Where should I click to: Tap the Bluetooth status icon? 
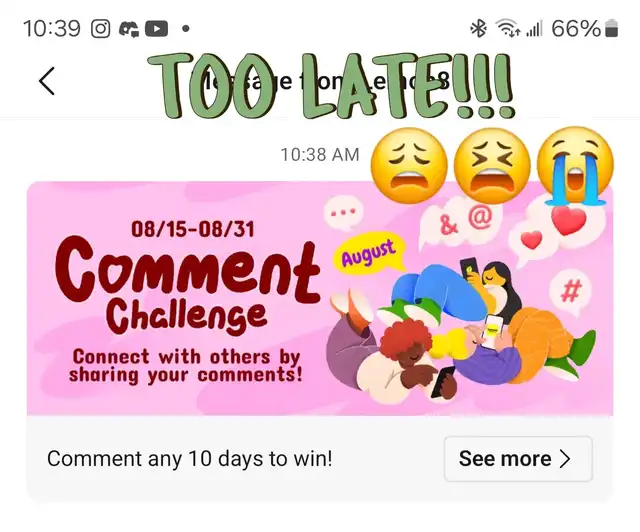click(x=478, y=29)
